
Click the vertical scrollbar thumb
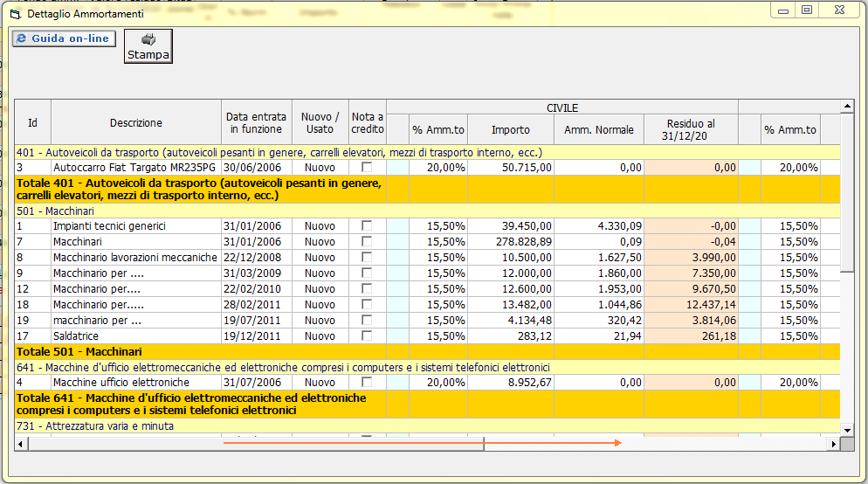846,192
